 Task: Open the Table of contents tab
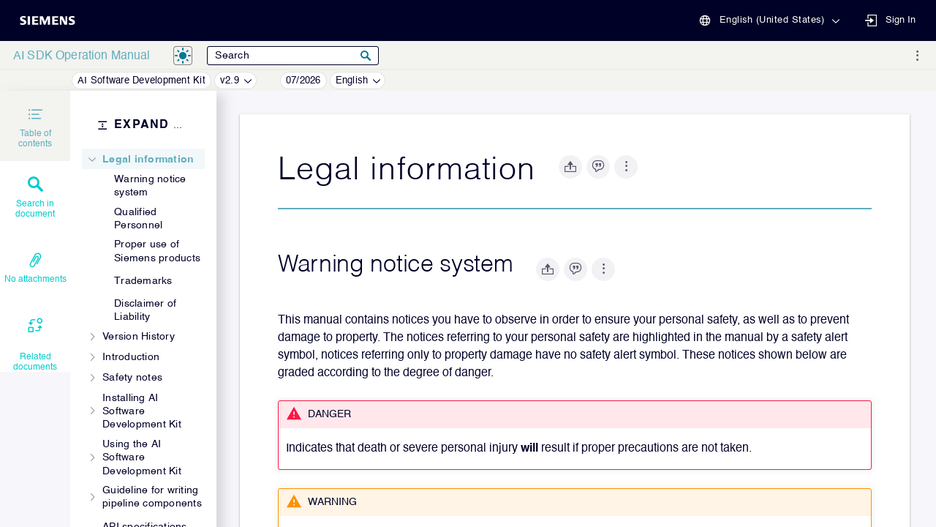35,127
